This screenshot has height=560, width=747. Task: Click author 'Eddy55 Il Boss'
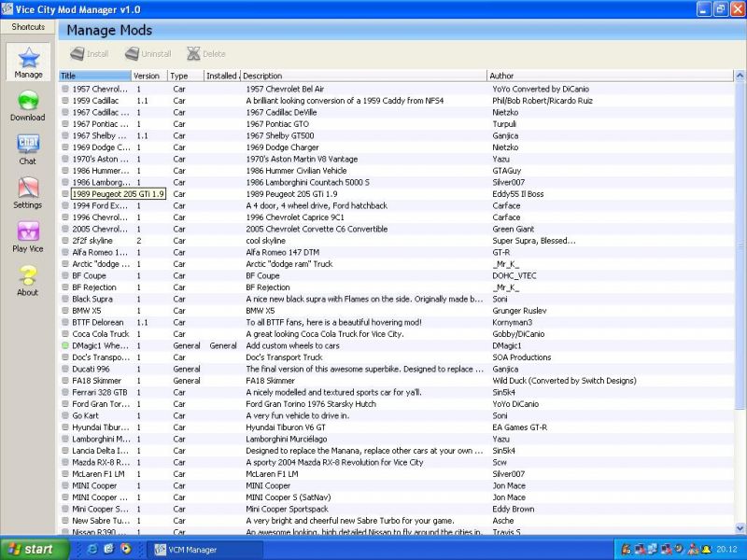click(518, 194)
